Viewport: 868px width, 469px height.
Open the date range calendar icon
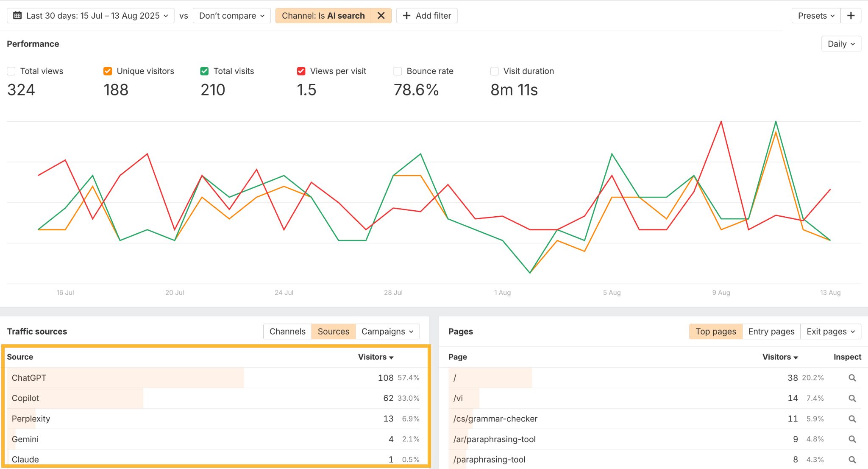[17, 15]
